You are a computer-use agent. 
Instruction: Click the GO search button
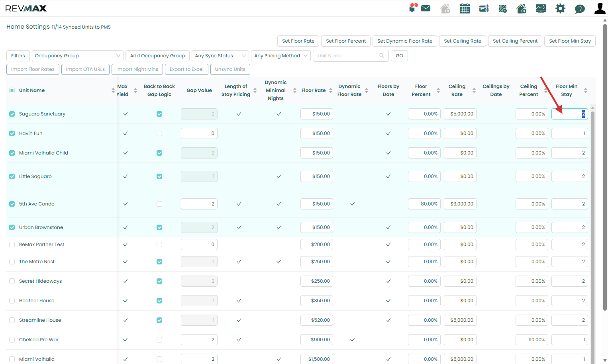(399, 56)
